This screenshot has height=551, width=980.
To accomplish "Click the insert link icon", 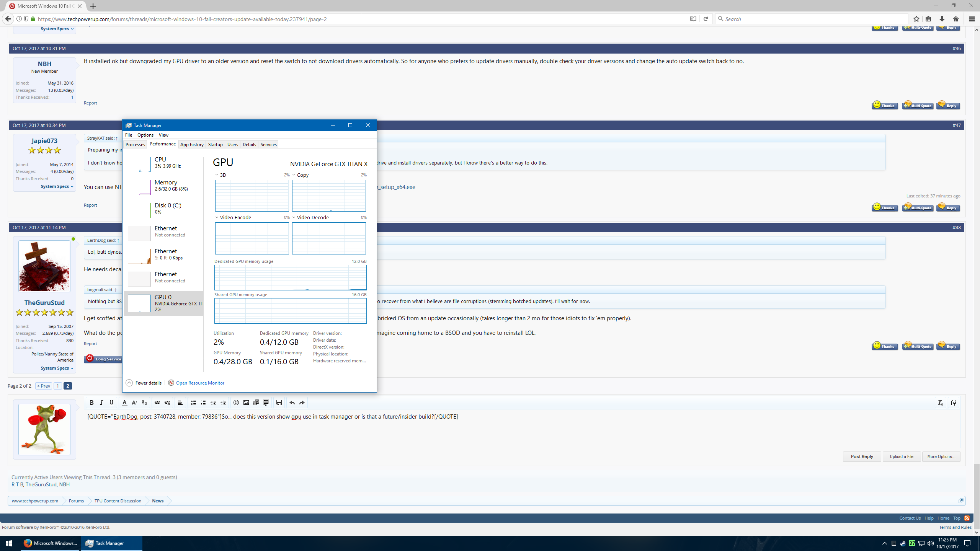I will pyautogui.click(x=157, y=403).
